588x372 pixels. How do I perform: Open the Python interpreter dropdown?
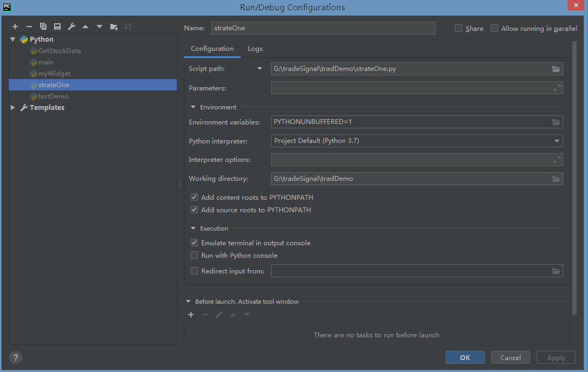pos(557,141)
